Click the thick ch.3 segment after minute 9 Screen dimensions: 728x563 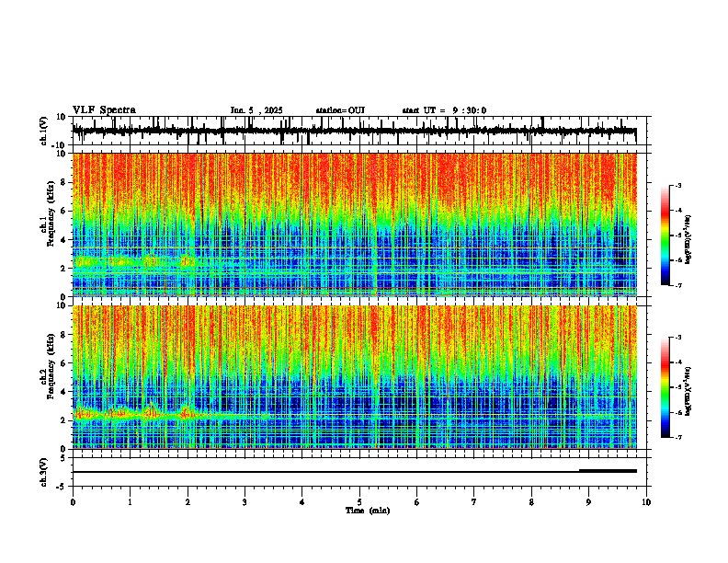pos(608,471)
